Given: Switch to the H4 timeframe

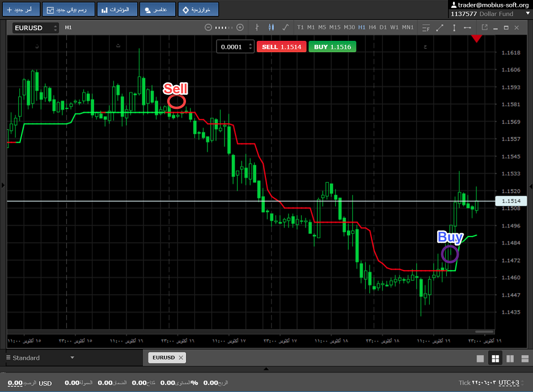Looking at the screenshot, I should coord(373,27).
